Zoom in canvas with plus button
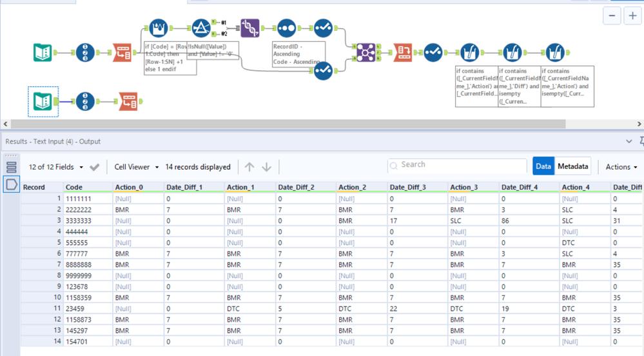Image resolution: width=644 pixels, height=356 pixels. [633, 16]
